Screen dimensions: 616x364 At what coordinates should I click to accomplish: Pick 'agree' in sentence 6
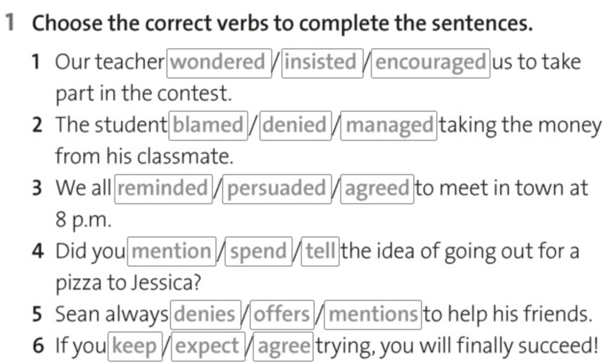[x=284, y=347]
